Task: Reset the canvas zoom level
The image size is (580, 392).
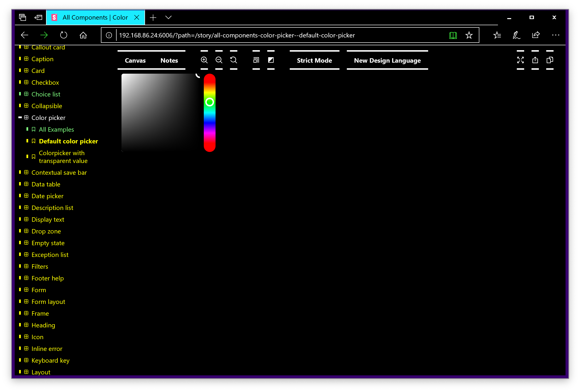Action: [233, 60]
